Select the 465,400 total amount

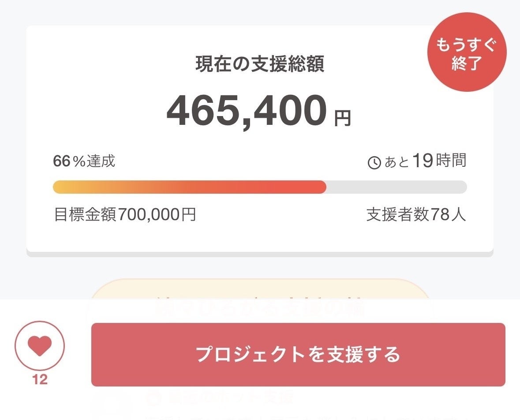pyautogui.click(x=247, y=111)
